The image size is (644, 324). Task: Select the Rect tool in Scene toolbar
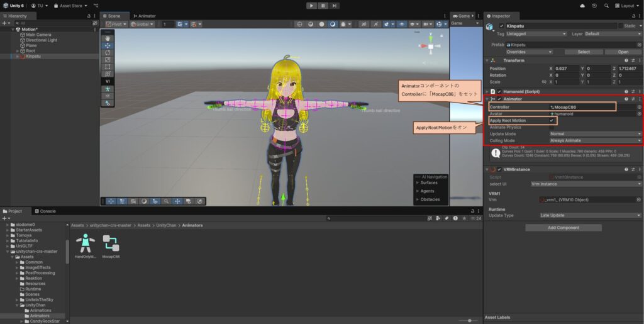click(x=108, y=67)
